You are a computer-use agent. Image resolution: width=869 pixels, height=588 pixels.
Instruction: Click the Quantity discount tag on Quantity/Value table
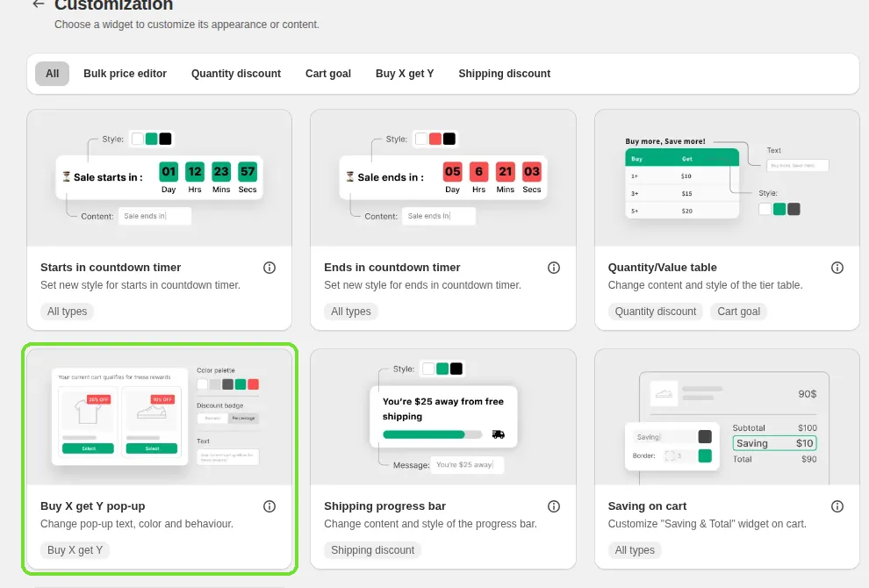(656, 312)
